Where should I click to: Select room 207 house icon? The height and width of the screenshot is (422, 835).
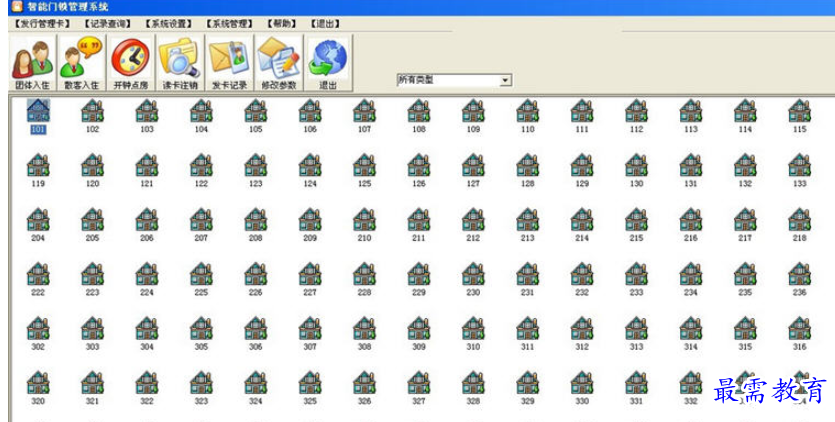201,220
